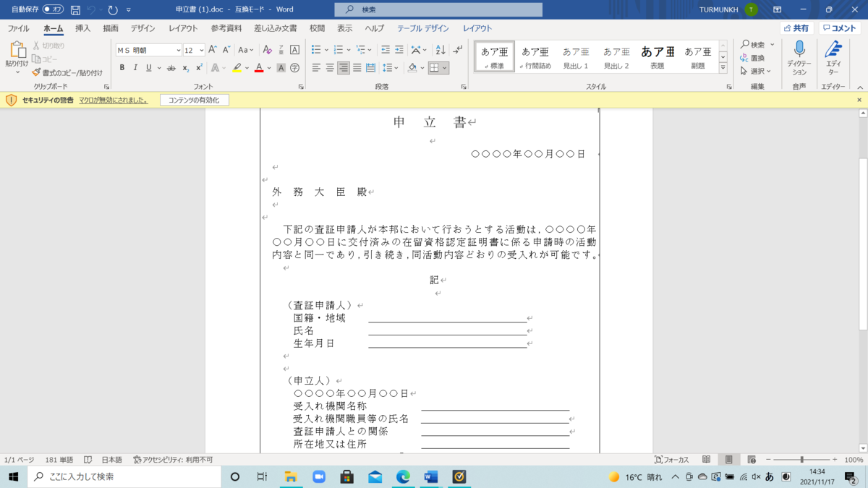The height and width of the screenshot is (488, 868).
Task: Expand the Styles gallery more button
Action: pyautogui.click(x=723, y=68)
